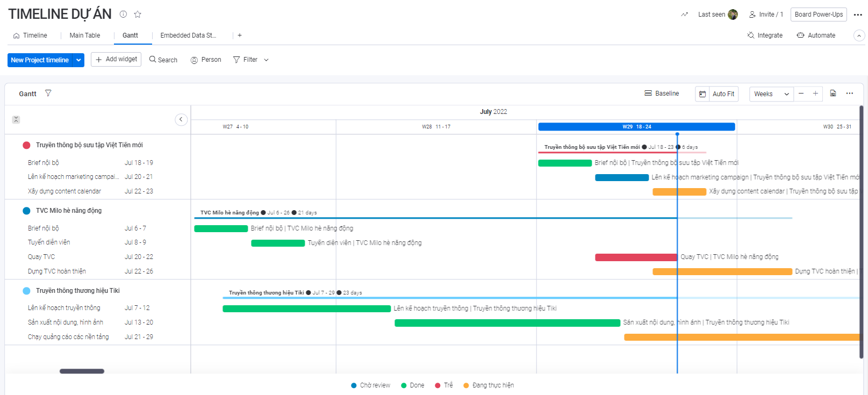This screenshot has height=395, width=868.
Task: Click the star favorite icon beside the title
Action: pos(138,15)
